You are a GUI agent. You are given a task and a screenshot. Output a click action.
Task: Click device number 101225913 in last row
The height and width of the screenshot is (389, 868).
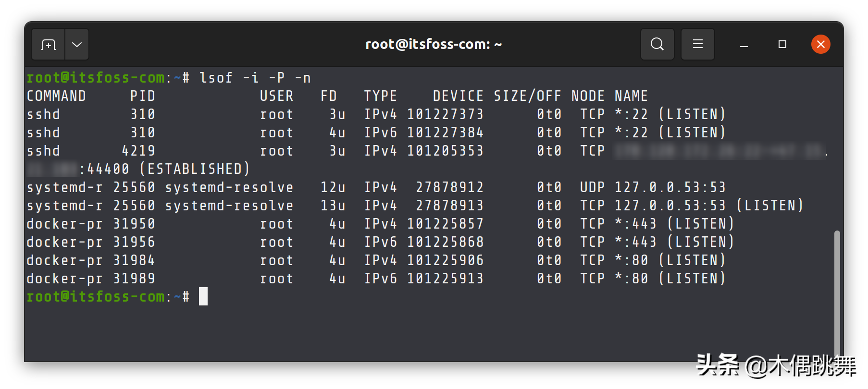click(x=445, y=279)
